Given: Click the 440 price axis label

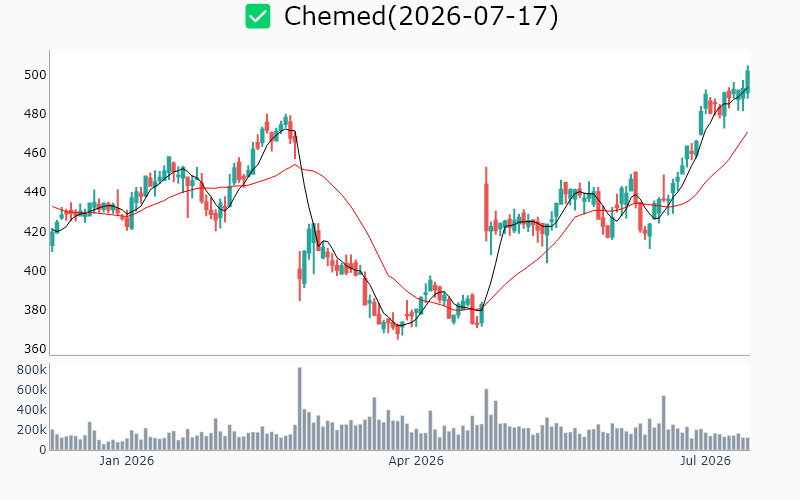Looking at the screenshot, I should pos(35,192).
